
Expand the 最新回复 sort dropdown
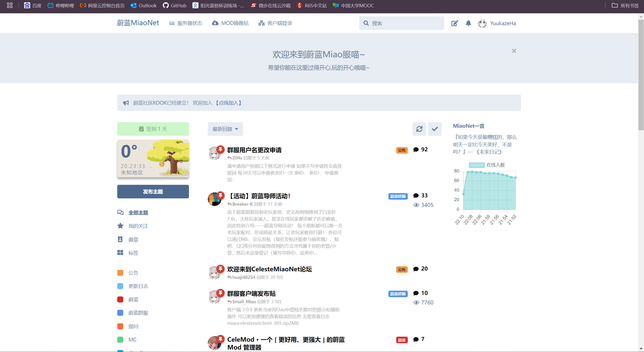pyautogui.click(x=225, y=129)
